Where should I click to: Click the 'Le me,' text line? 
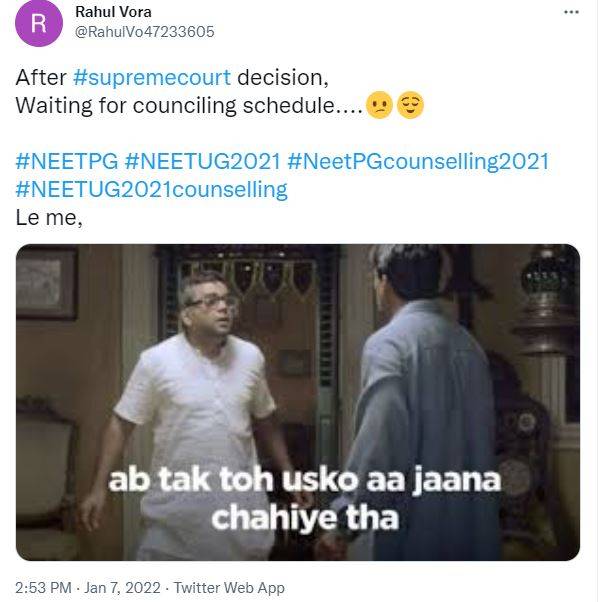[x=49, y=218]
